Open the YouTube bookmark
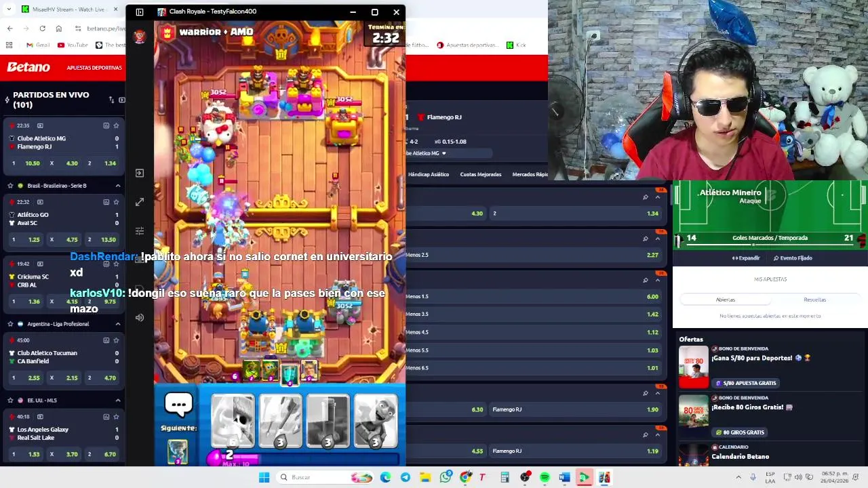Image resolution: width=868 pixels, height=488 pixels. (73, 45)
